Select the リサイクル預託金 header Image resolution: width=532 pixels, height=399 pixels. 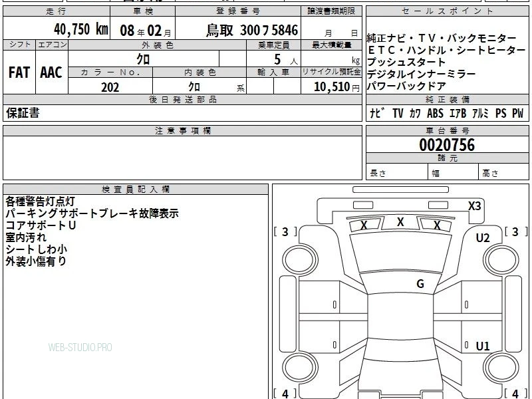tap(331, 72)
